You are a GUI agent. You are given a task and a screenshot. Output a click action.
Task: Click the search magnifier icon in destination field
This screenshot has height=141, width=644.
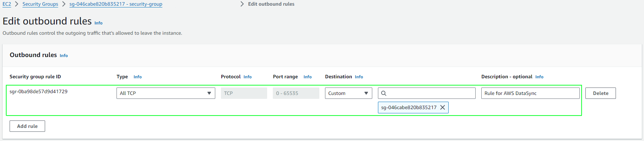384,93
